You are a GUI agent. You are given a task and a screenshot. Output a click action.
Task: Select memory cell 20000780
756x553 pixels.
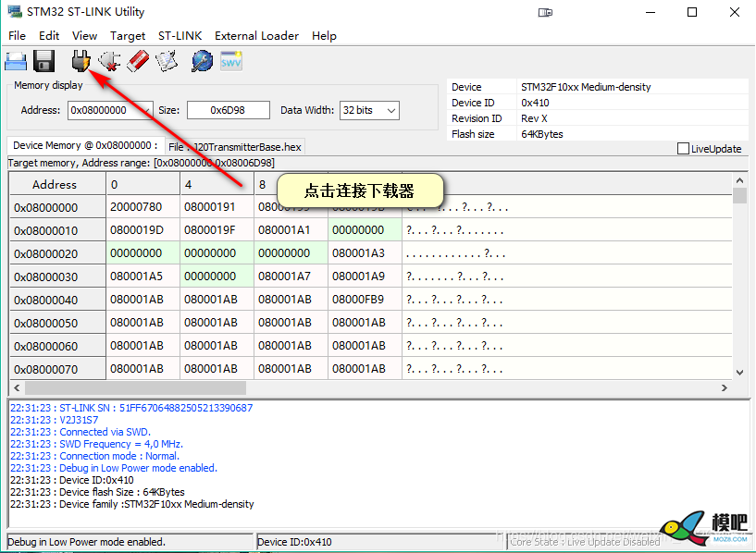click(143, 207)
